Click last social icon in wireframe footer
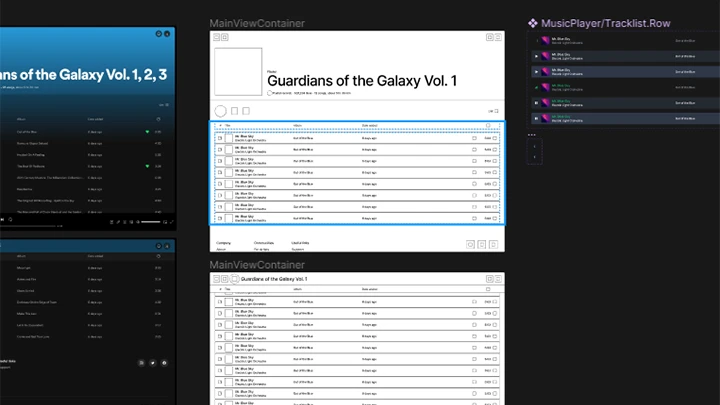 (x=493, y=244)
